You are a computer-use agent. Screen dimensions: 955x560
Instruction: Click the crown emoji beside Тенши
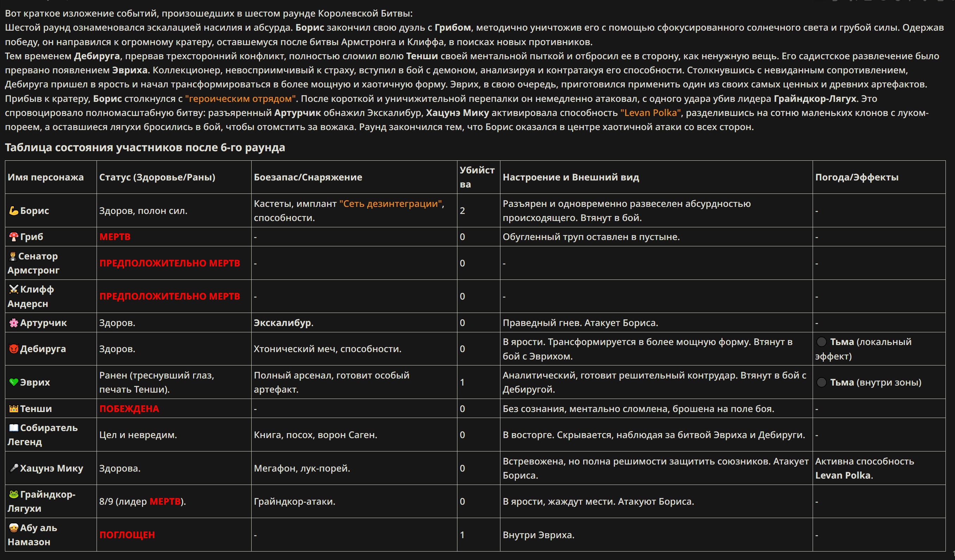point(14,409)
